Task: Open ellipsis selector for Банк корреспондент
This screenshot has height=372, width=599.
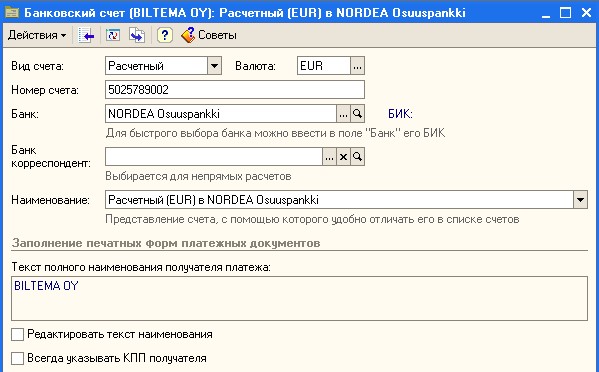Action: coord(329,157)
